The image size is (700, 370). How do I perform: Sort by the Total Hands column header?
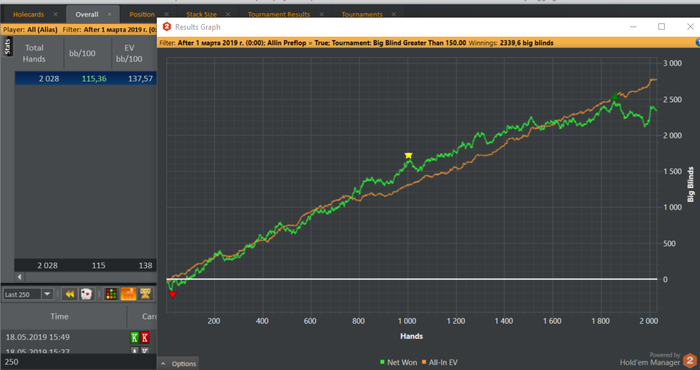pyautogui.click(x=34, y=53)
